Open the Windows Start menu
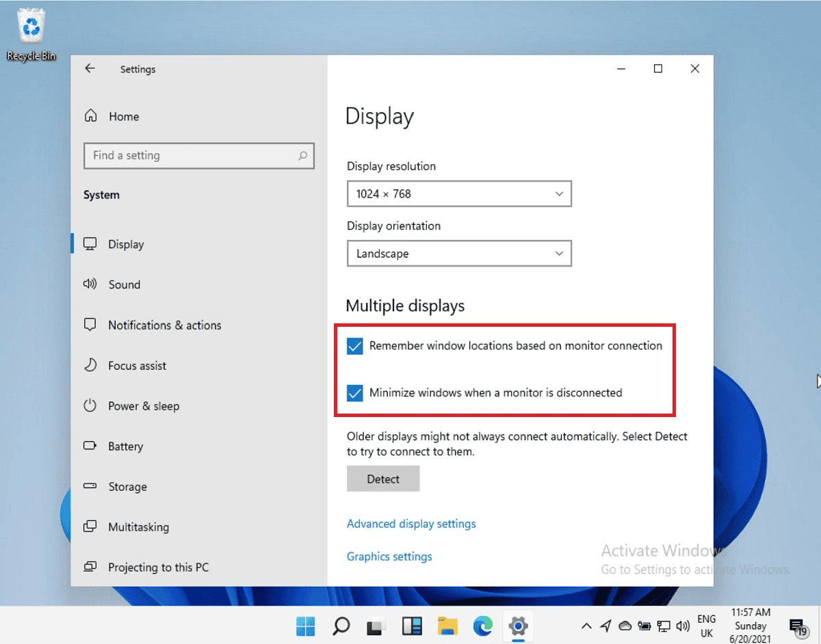The width and height of the screenshot is (821, 644). point(306,626)
